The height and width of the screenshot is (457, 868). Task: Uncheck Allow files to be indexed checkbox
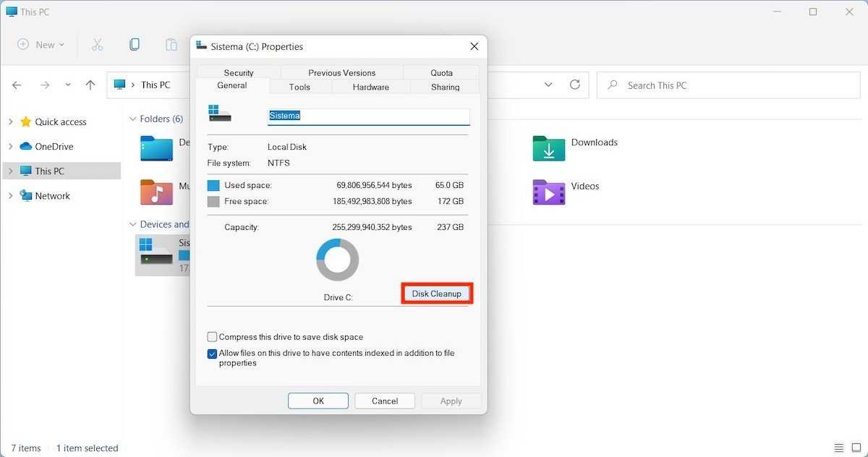(x=213, y=354)
